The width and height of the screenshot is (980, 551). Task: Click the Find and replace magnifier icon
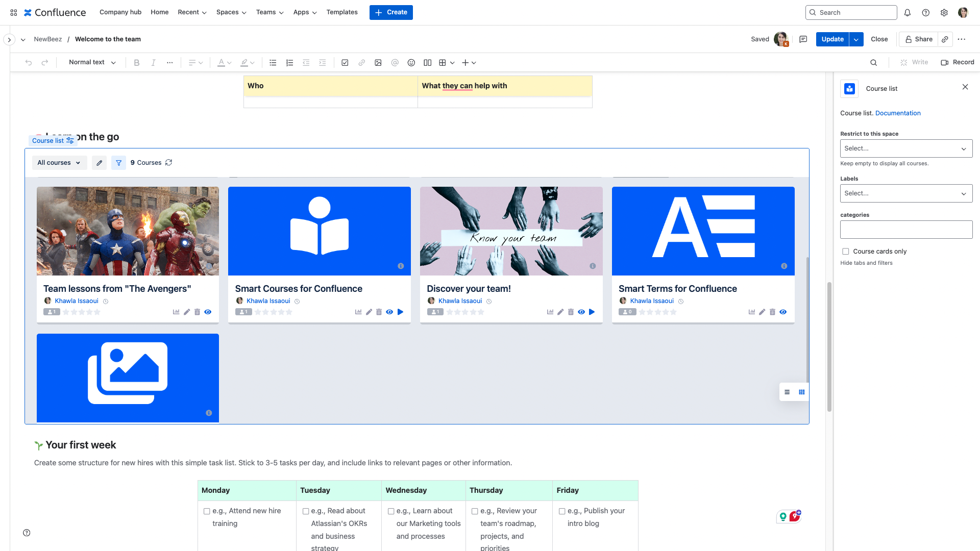tap(874, 63)
